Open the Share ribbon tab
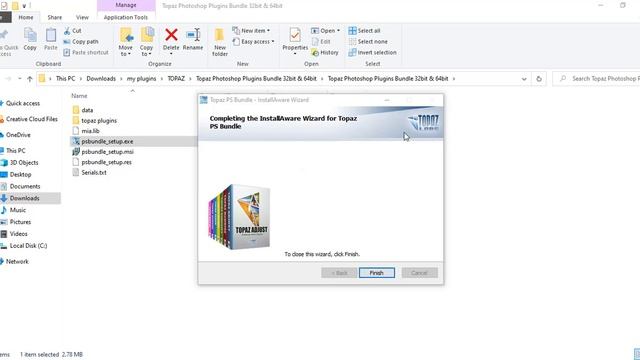640x360 pixels. click(x=55, y=17)
